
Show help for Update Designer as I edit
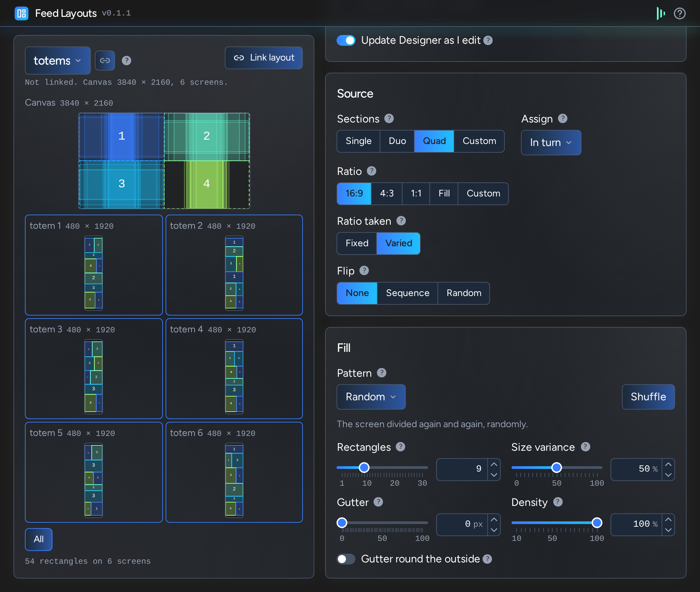tap(488, 40)
